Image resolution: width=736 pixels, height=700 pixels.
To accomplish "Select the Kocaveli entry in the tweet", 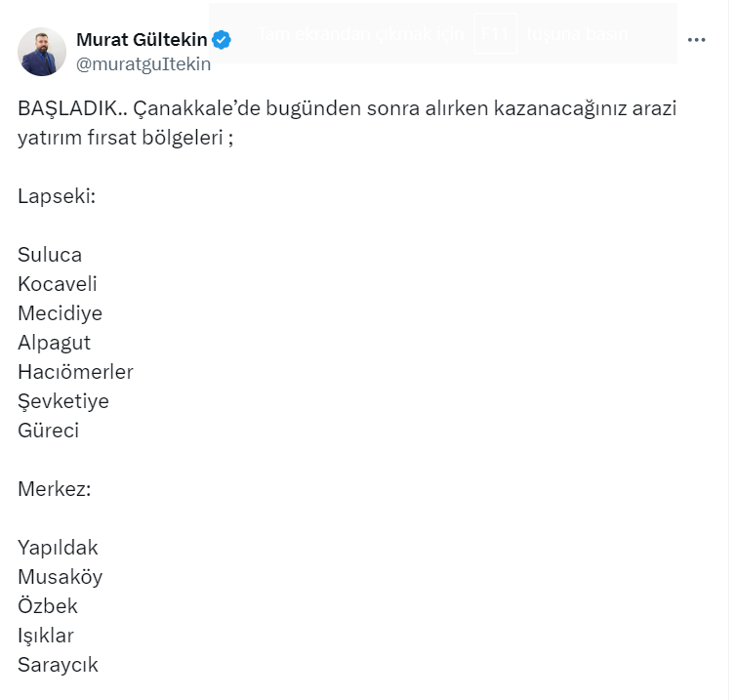I will tap(58, 284).
